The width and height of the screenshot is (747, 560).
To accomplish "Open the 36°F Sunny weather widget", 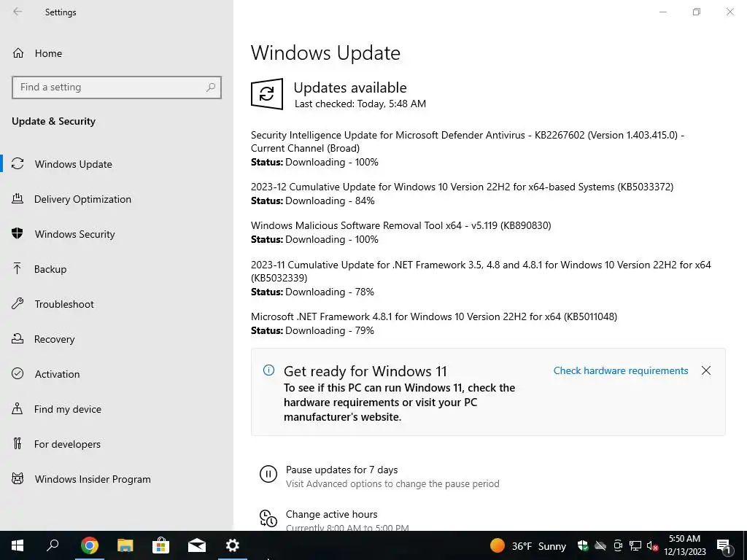I will pos(528,545).
